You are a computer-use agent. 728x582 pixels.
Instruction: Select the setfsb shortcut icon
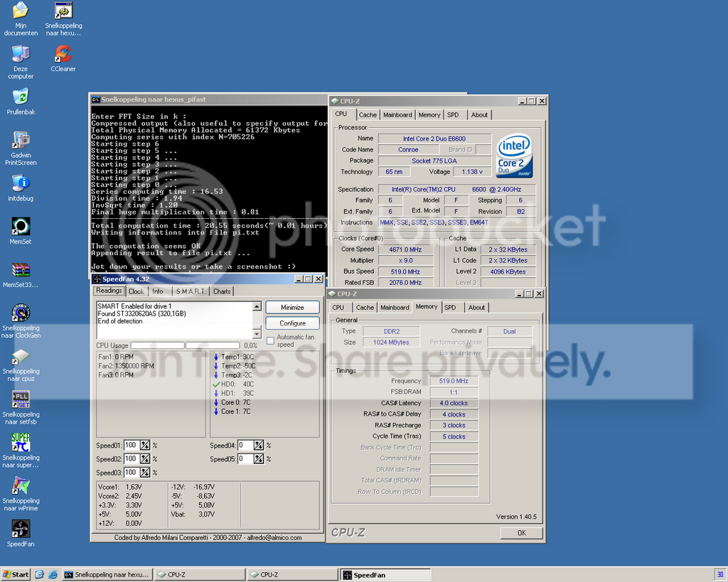pyautogui.click(x=21, y=407)
